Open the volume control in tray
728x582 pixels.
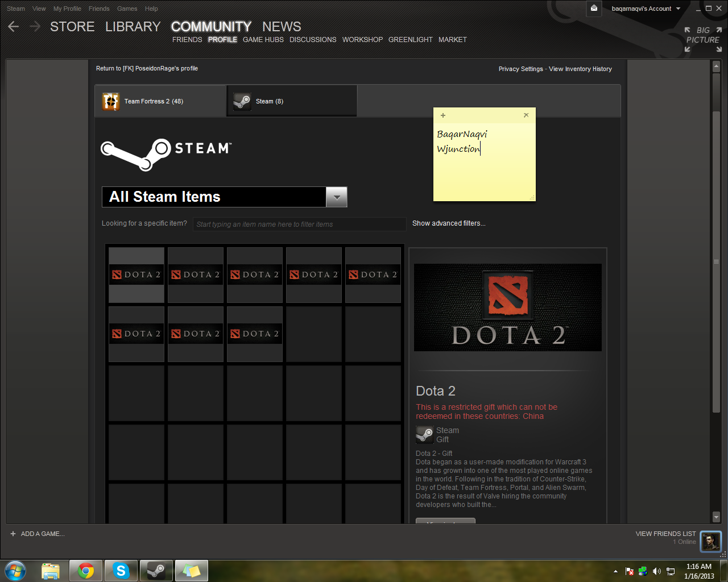[657, 571]
